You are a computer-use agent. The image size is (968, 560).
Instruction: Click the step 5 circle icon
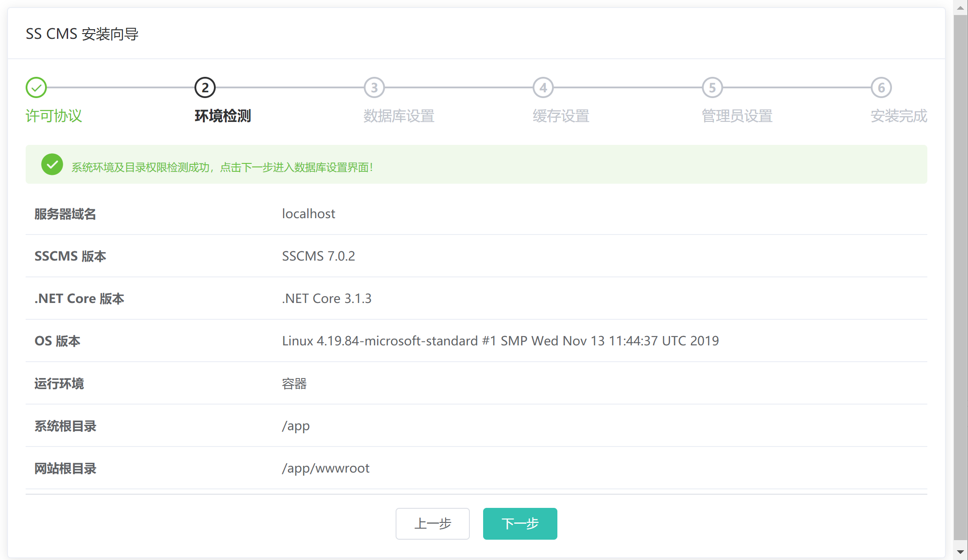click(x=713, y=87)
